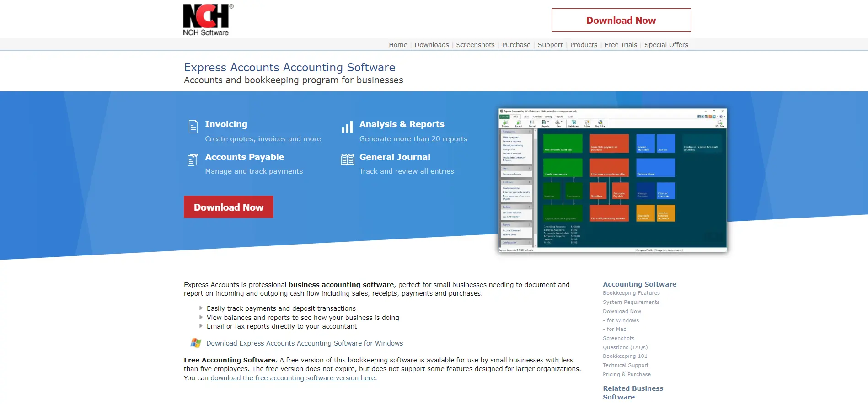The image size is (868, 404).
Task: Open Free Trials in the navigation bar
Action: coord(621,45)
